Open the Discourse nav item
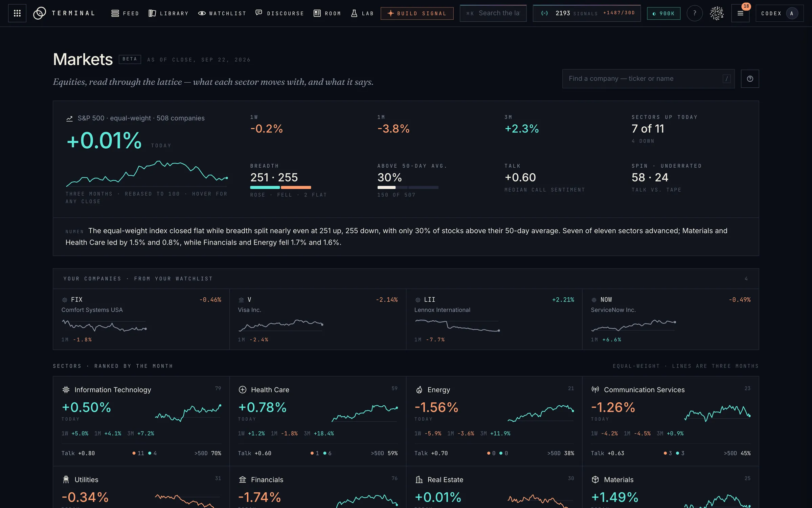The height and width of the screenshot is (508, 812). 279,13
